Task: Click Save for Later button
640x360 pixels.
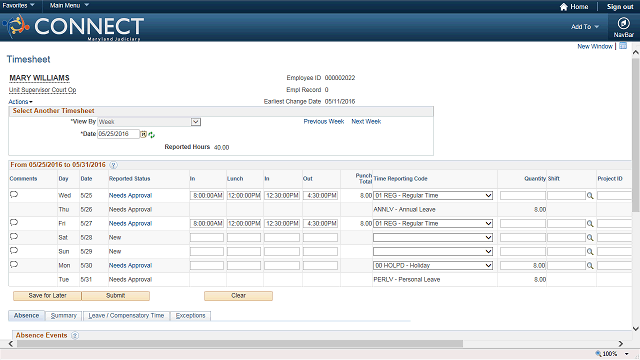Action: [x=47, y=296]
